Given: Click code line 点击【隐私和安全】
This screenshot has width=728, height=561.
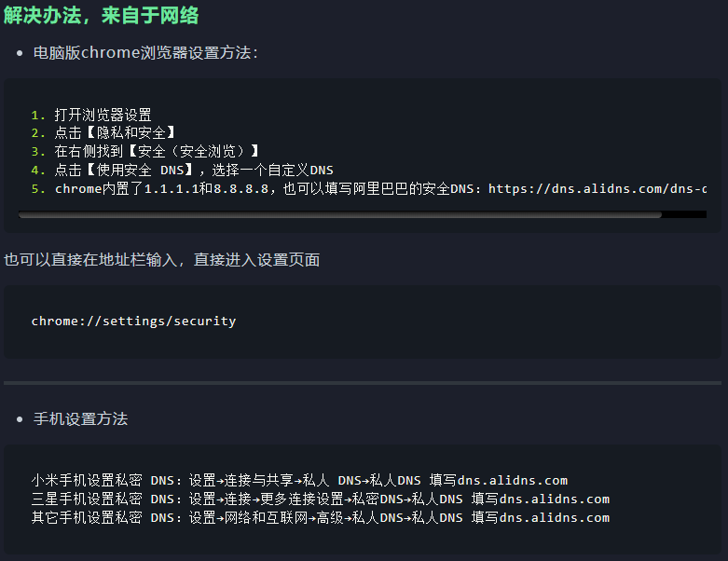Looking at the screenshot, I should tap(115, 133).
